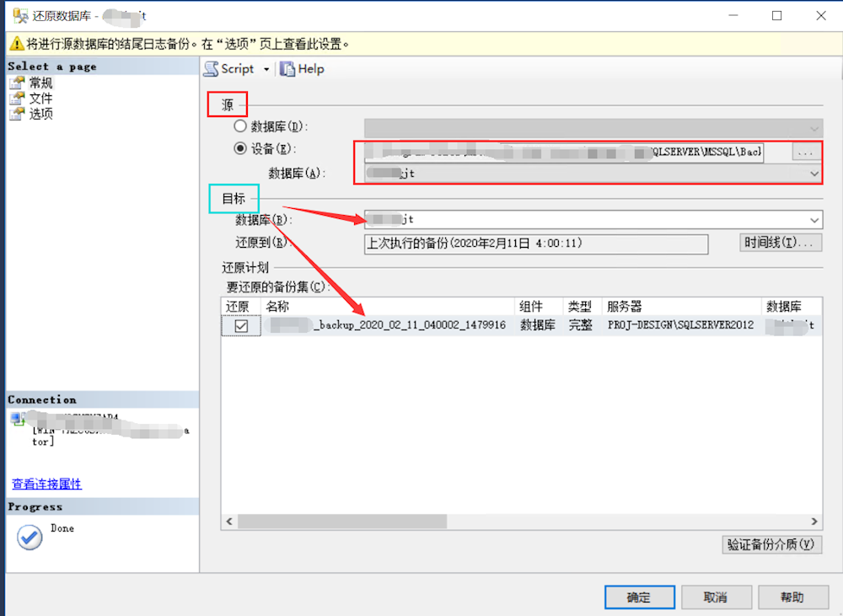The width and height of the screenshot is (843, 616).
Task: Select the 文件 page icon
Action: [18, 99]
